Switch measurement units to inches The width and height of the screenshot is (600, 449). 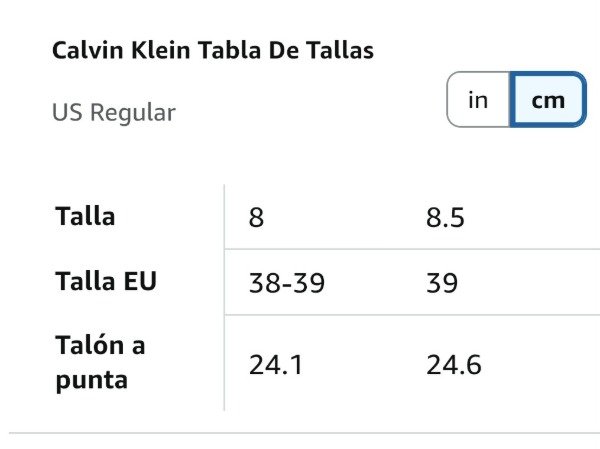(479, 100)
